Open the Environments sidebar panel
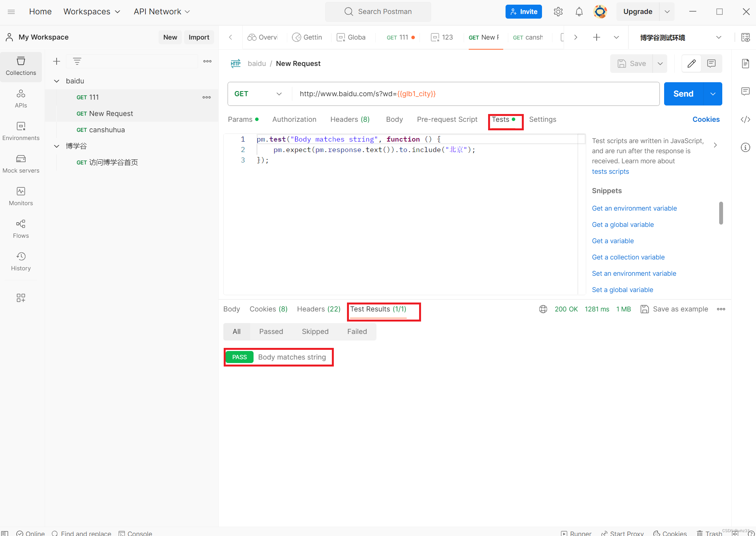 (21, 131)
